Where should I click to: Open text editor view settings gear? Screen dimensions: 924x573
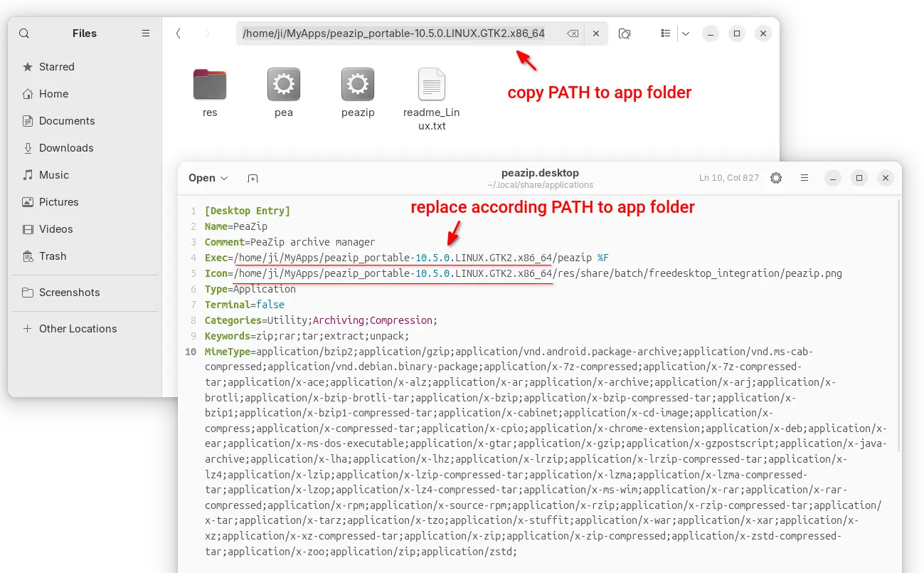coord(776,178)
